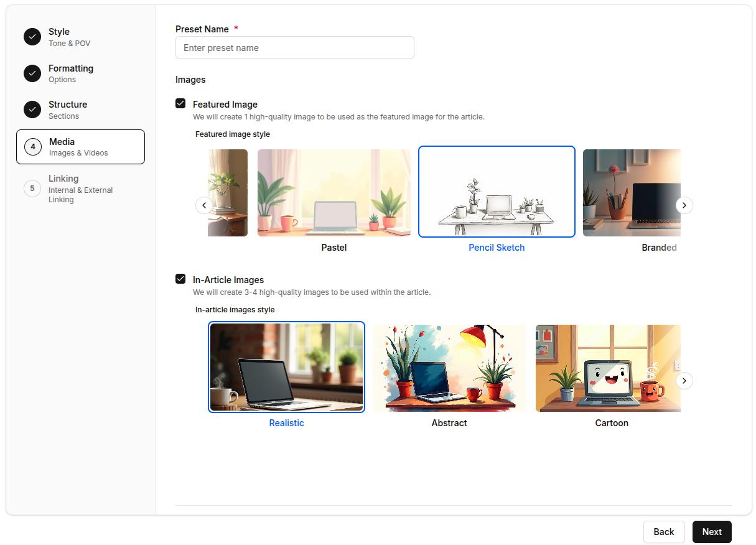The width and height of the screenshot is (756, 545).
Task: Uncheck the Featured Image checkbox
Action: (182, 104)
